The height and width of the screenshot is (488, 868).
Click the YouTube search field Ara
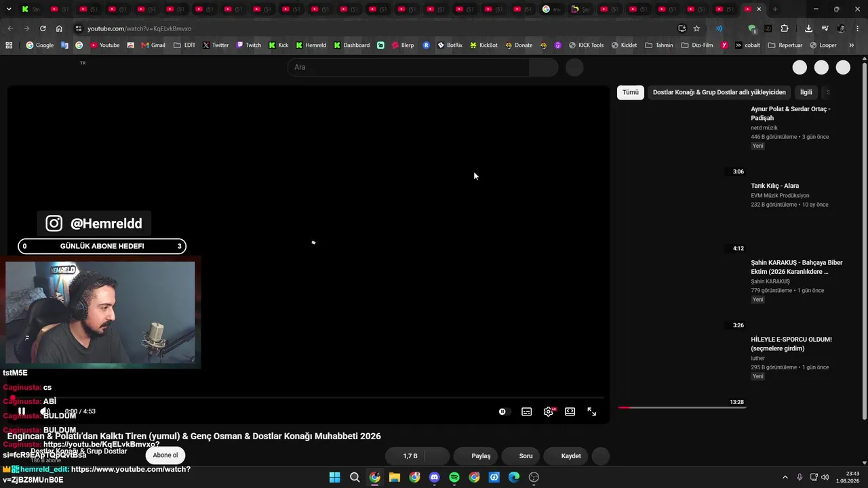pos(408,67)
